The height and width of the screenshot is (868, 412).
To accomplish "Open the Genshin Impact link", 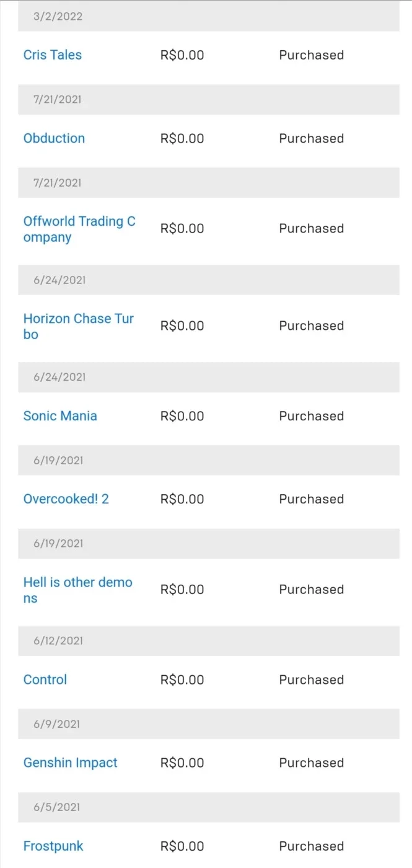I will pyautogui.click(x=71, y=763).
